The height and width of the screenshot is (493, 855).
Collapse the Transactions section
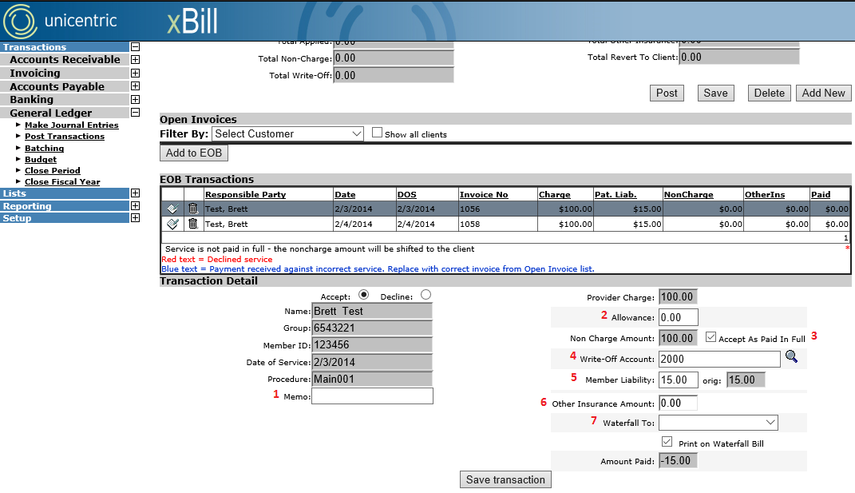pos(135,47)
